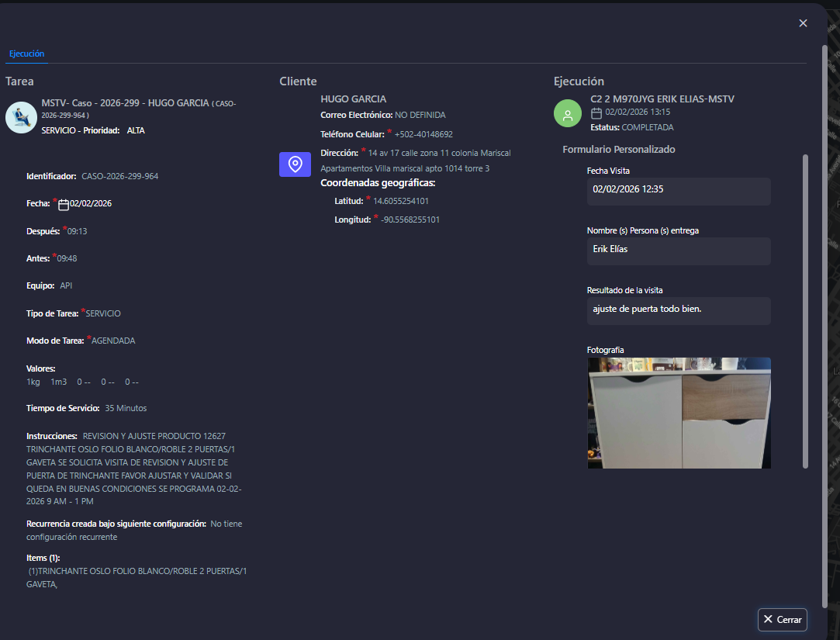Click the Latitud value 14.6055254101
Screen dimensions: 840x640
[400, 201]
